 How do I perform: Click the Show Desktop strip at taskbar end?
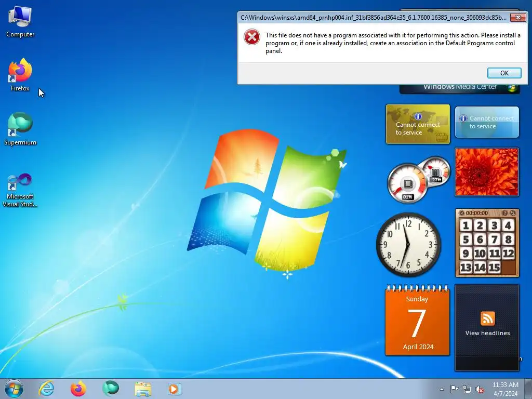[528, 389]
